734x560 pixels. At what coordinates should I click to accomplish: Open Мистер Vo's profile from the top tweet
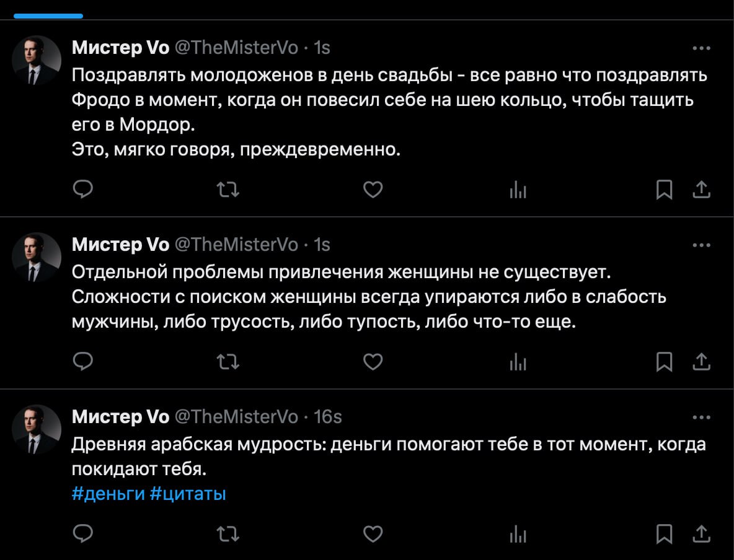pyautogui.click(x=122, y=47)
